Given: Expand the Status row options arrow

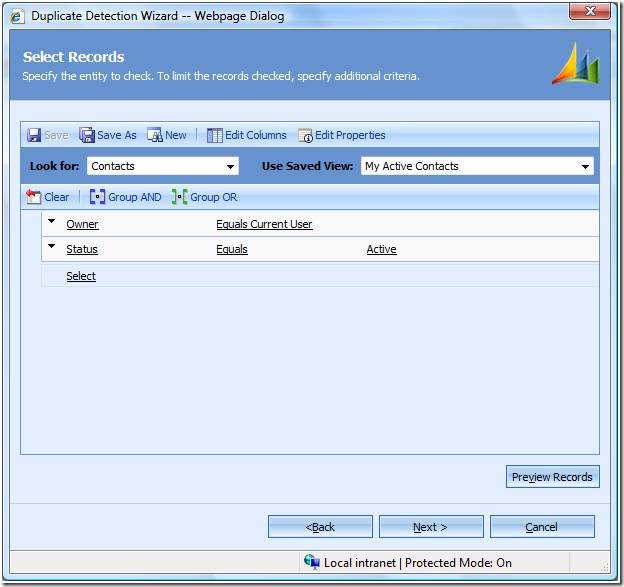Looking at the screenshot, I should [51, 246].
